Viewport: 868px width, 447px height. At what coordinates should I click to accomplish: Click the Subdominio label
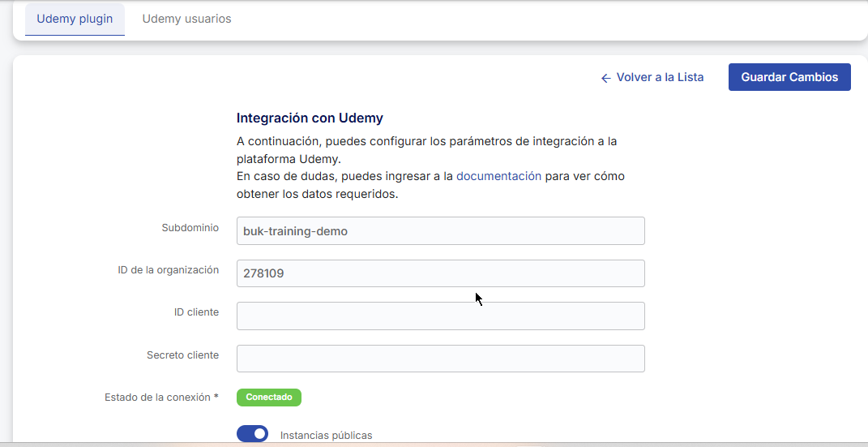(190, 228)
